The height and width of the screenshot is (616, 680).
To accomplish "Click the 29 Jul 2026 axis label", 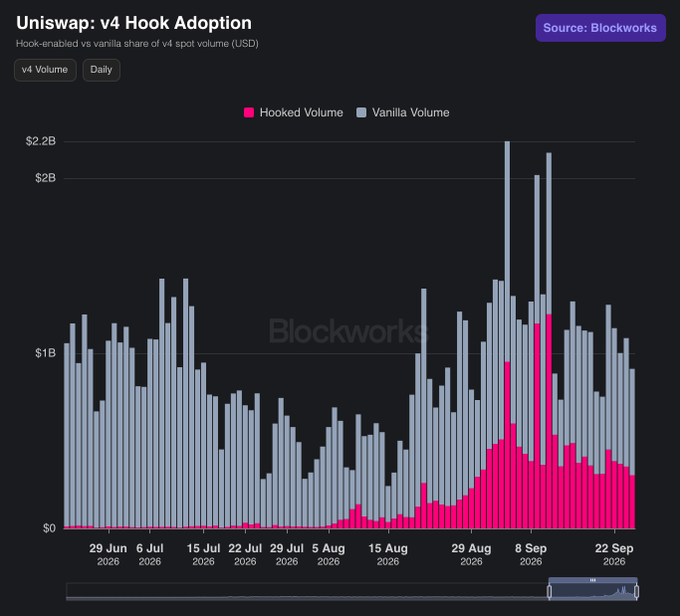I will [287, 554].
